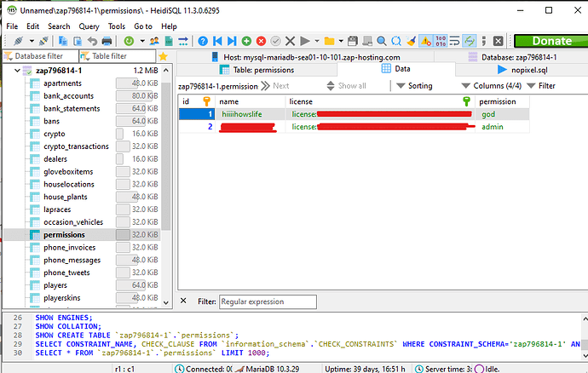Open dropdown beside the folder icon
The image size is (588, 373).
click(x=341, y=41)
